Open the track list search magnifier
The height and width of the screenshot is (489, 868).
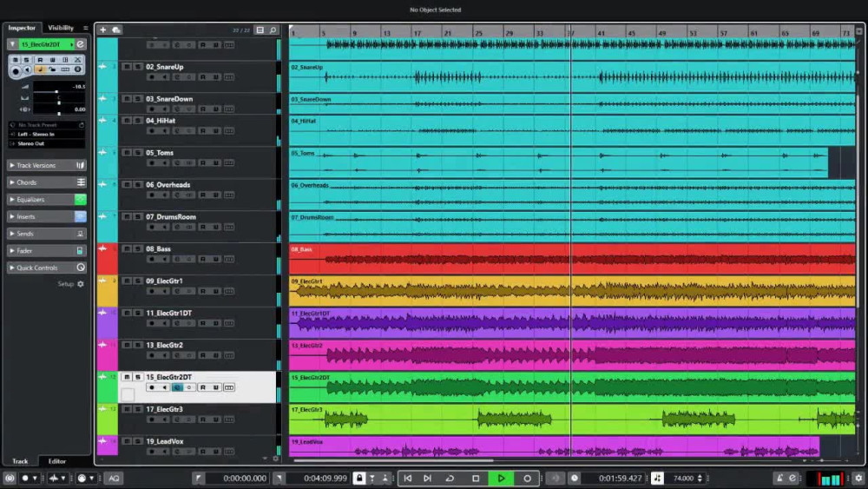(x=273, y=30)
